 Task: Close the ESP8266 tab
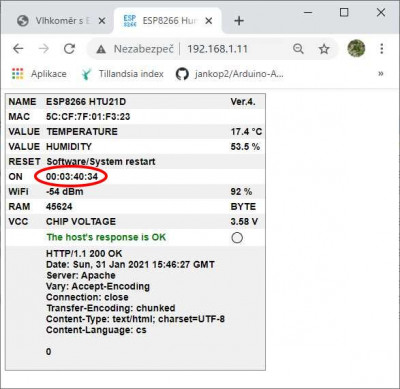(x=209, y=21)
